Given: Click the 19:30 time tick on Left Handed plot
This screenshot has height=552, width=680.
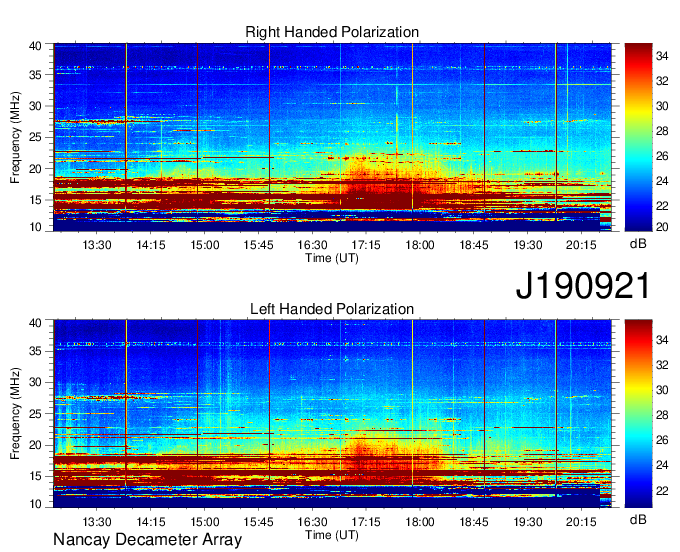Looking at the screenshot, I should [527, 522].
